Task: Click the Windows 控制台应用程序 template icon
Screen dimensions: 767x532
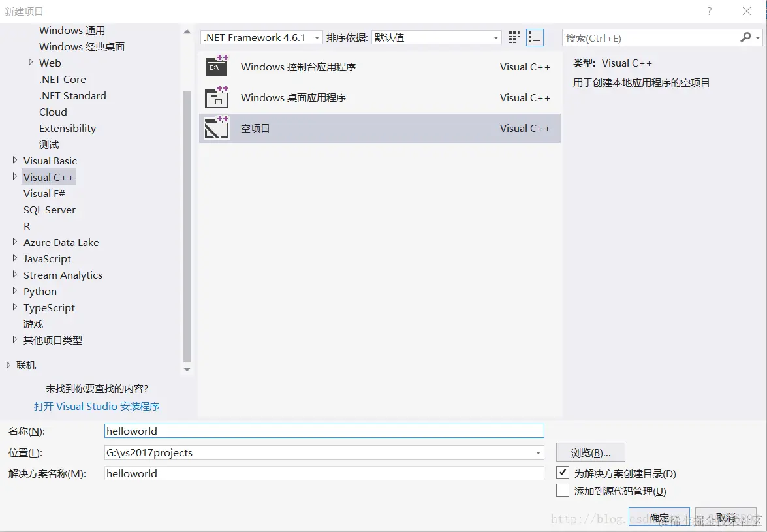Action: (216, 67)
